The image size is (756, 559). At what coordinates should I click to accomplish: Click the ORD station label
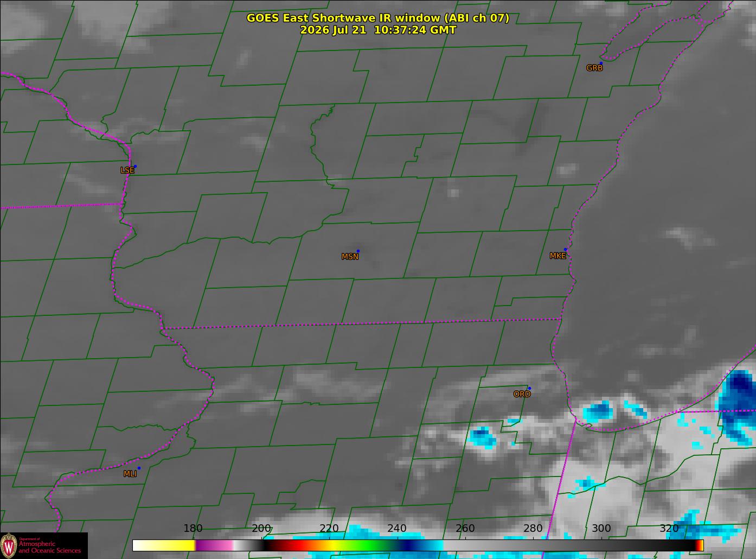click(522, 394)
